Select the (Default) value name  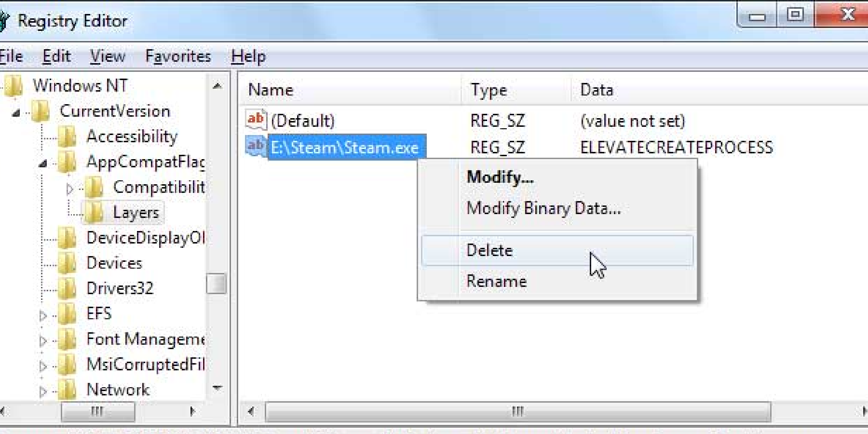tap(302, 121)
